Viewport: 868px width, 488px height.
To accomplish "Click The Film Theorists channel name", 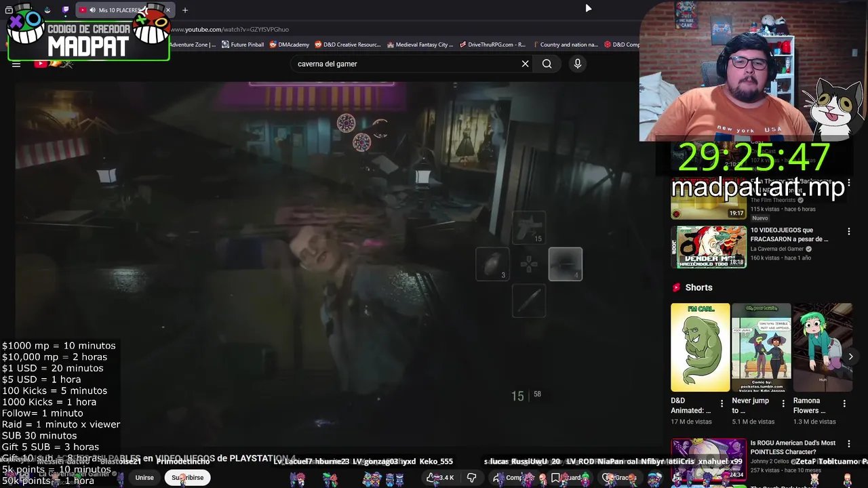I will (772, 200).
